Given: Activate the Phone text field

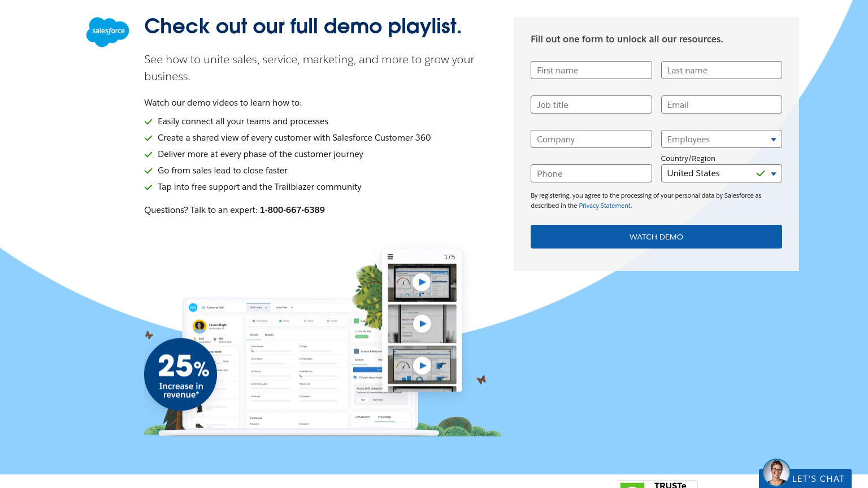Looking at the screenshot, I should coord(591,173).
